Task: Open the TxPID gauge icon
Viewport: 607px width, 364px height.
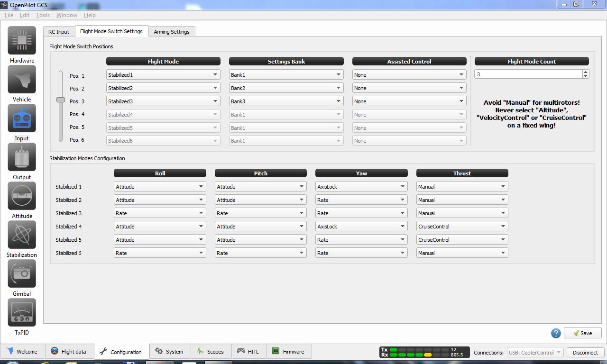Action: pos(22,313)
